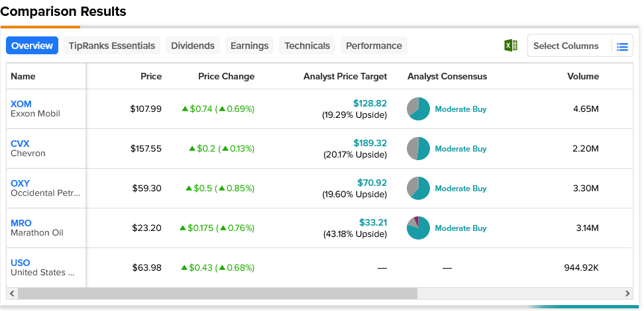Image resolution: width=644 pixels, height=311 pixels.
Task: Click the Analyst Price Target column header
Action: (345, 76)
